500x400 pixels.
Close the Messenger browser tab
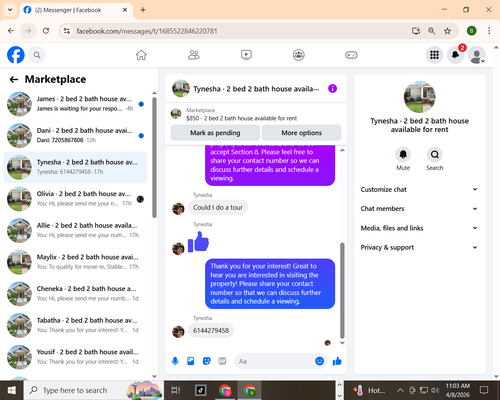click(x=125, y=10)
